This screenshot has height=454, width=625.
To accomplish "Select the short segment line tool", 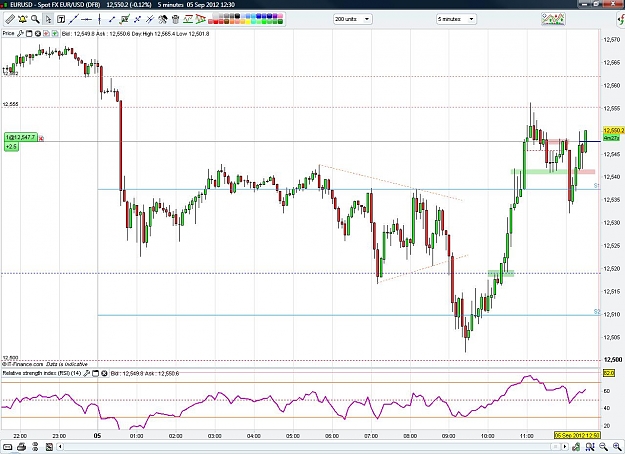I will click(112, 19).
